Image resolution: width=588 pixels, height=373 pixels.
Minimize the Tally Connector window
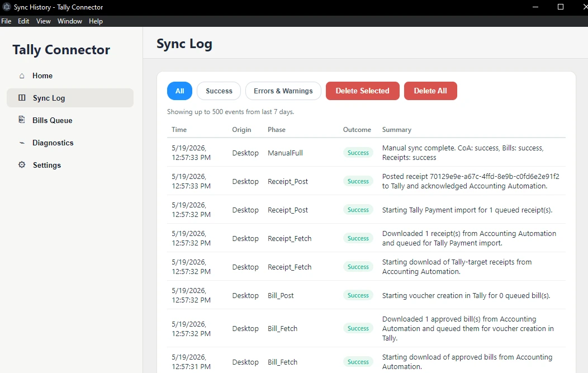[x=535, y=7]
